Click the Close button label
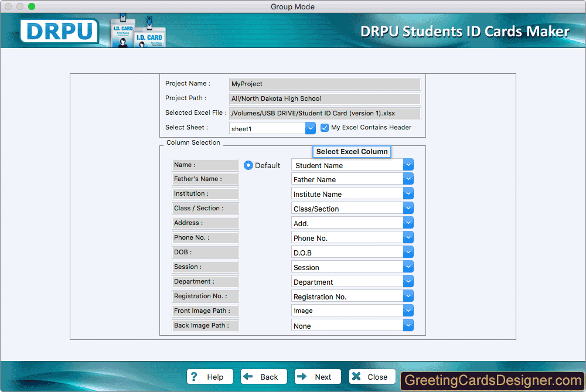The width and height of the screenshot is (586, 392). [x=377, y=377]
